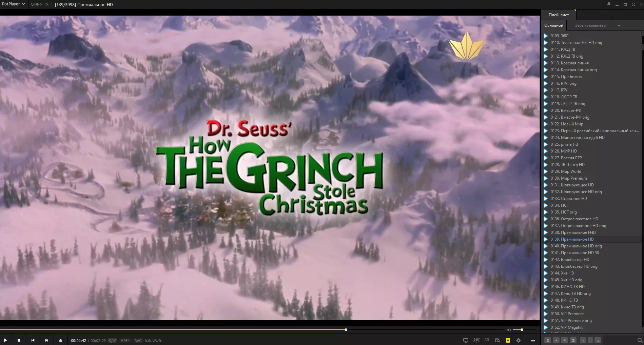Open the PotPlayer main menu dropdown
The image size is (644, 345).
coord(14,4)
